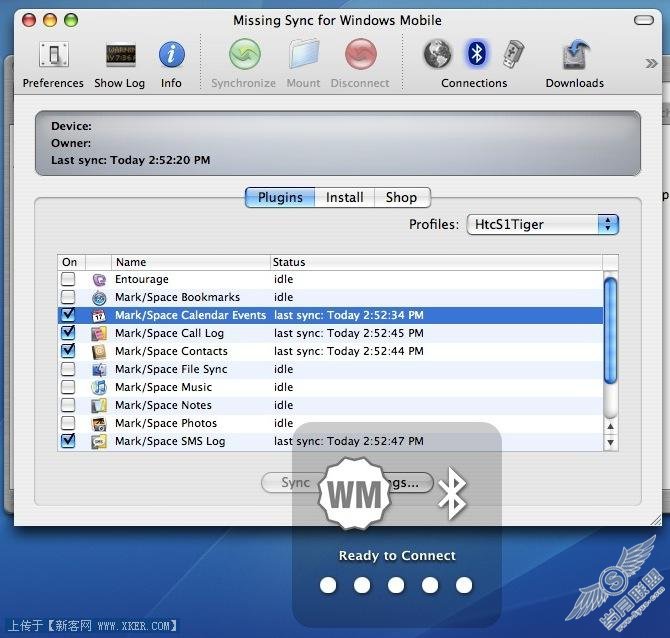Viewport: 670px width, 638px height.
Task: Expand the toolbar overflow chevron
Action: coord(651,64)
